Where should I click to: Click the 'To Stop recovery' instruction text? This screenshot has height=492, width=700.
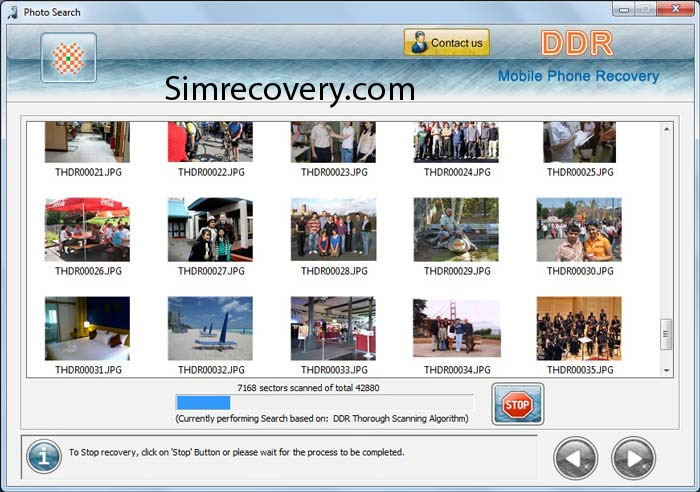237,452
